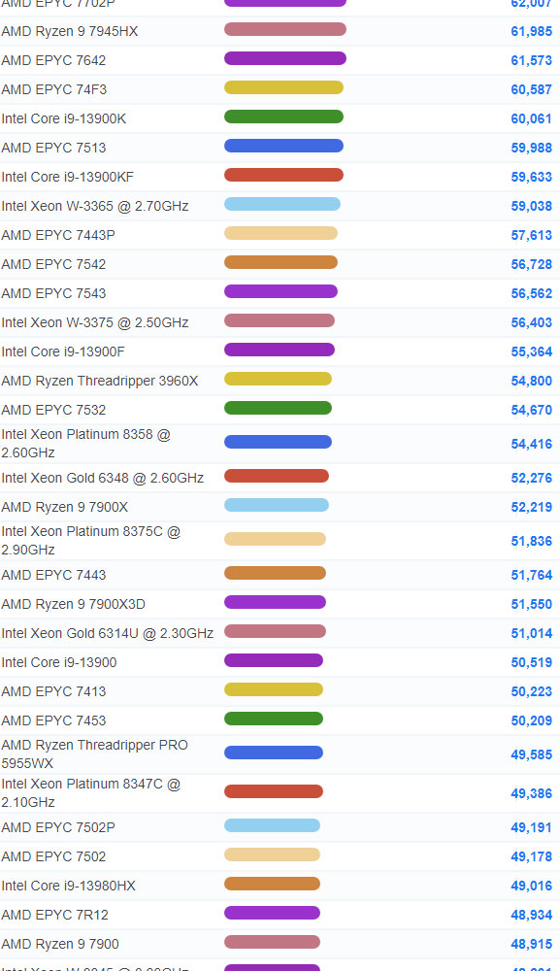The width and height of the screenshot is (560, 971).
Task: Click the score 59,633
Action: (531, 177)
